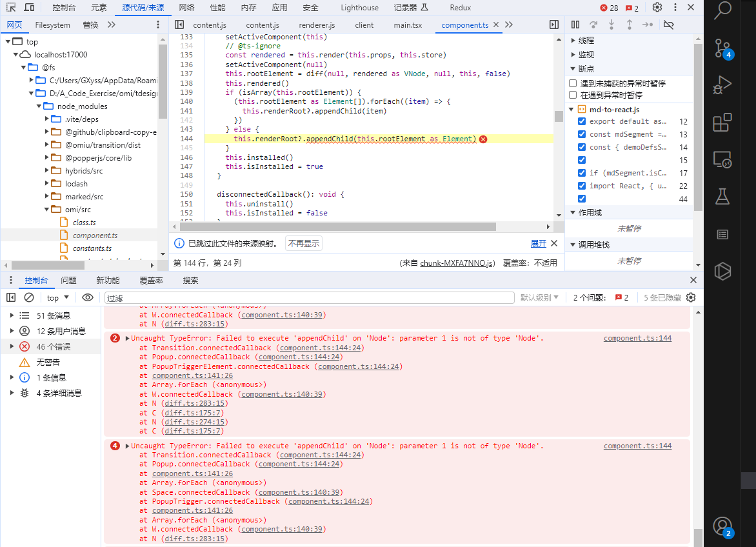
Task: Open Extensions icon in activity bar
Action: pos(722,123)
